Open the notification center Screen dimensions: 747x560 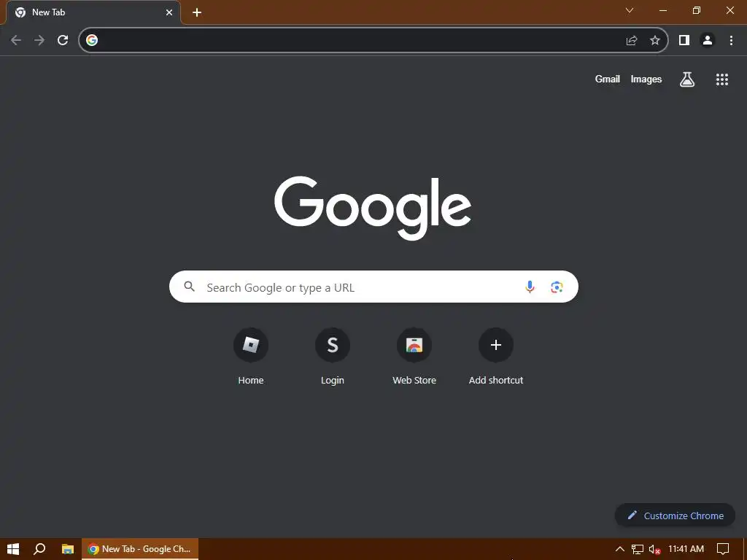pos(723,549)
